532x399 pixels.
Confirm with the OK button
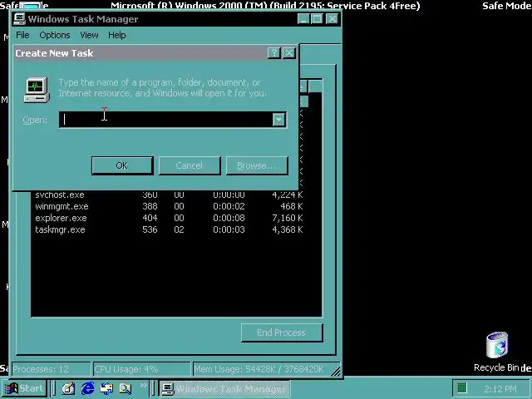pos(122,165)
